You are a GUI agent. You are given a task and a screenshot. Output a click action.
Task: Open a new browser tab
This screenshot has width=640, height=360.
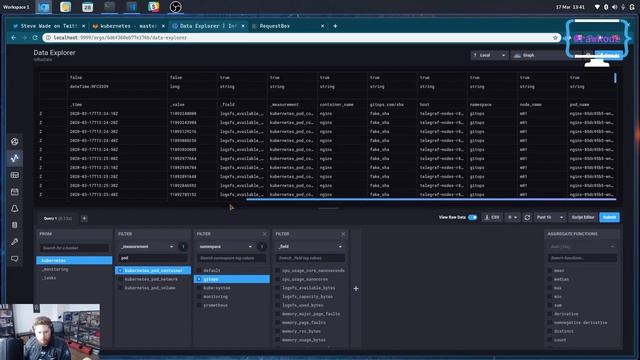[335, 26]
